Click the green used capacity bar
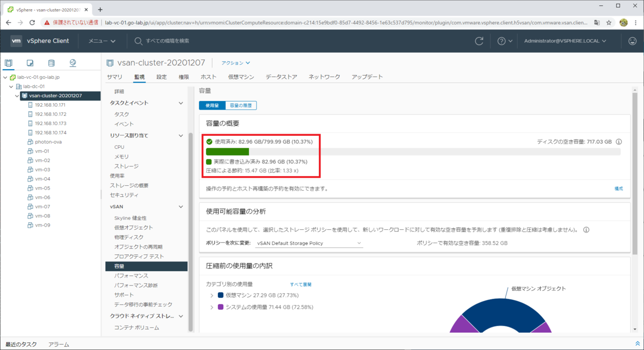 tap(228, 152)
